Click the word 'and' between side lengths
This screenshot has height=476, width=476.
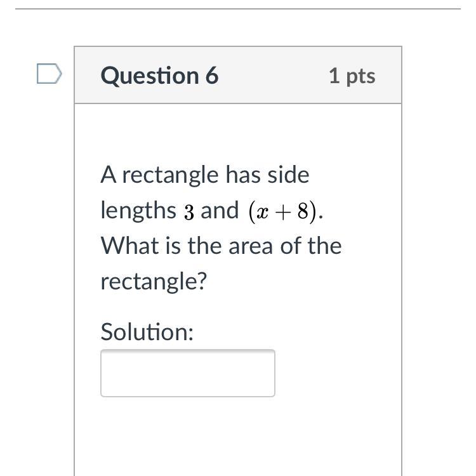click(220, 211)
